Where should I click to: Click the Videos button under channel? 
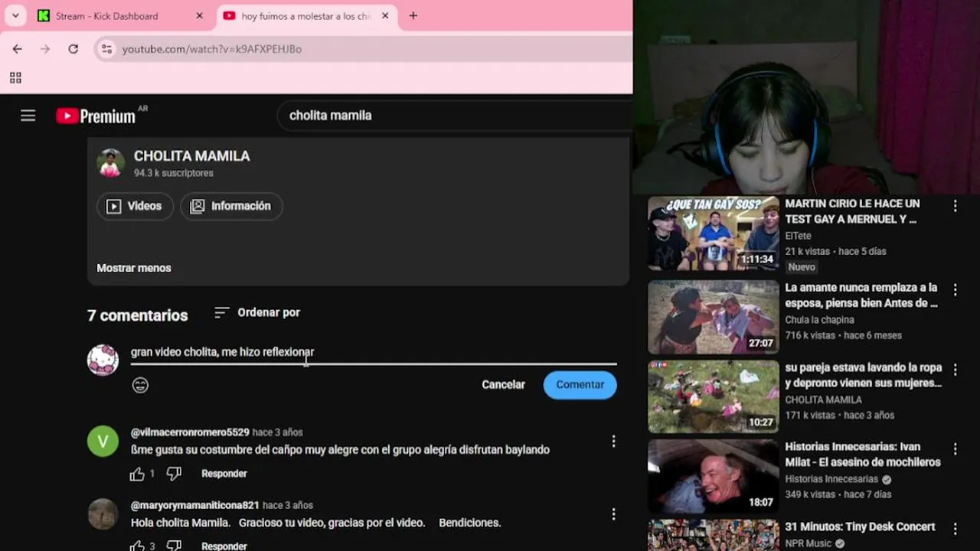(x=135, y=206)
